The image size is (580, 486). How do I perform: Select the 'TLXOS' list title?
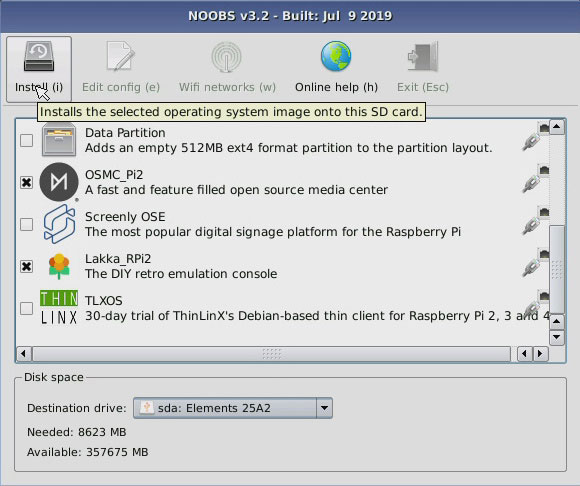click(104, 301)
